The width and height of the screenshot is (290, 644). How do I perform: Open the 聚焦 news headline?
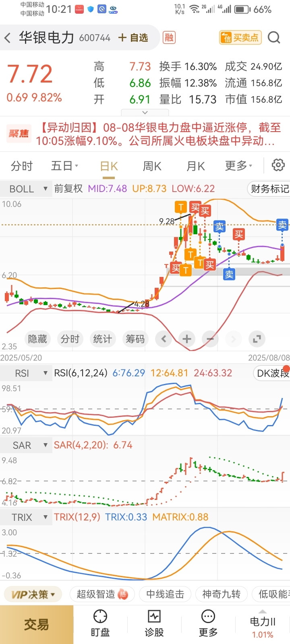[145, 134]
